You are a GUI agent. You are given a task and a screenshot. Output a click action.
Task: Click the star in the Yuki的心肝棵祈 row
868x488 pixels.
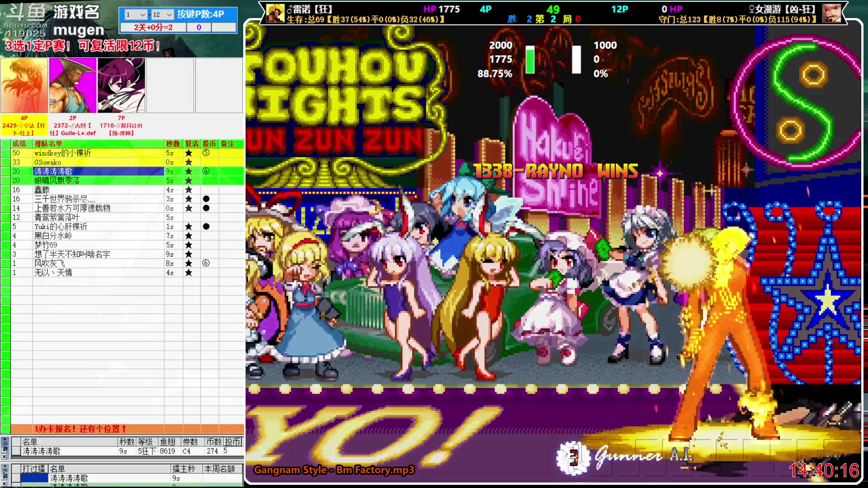(189, 226)
